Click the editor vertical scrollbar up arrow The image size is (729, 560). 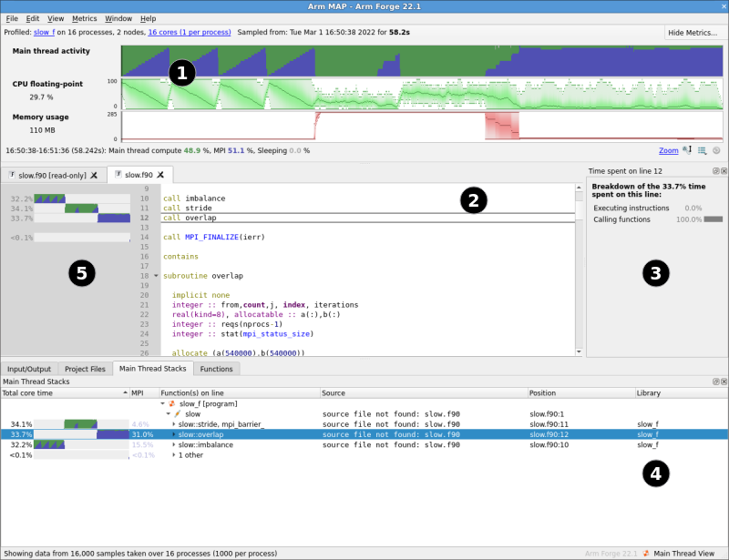[x=579, y=188]
